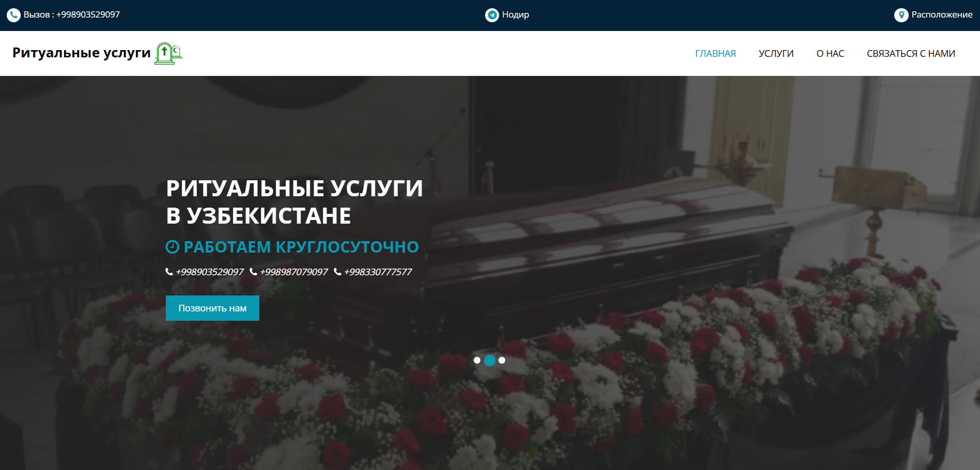Click the Расположение link
The image size is (980, 470).
(x=941, y=15)
